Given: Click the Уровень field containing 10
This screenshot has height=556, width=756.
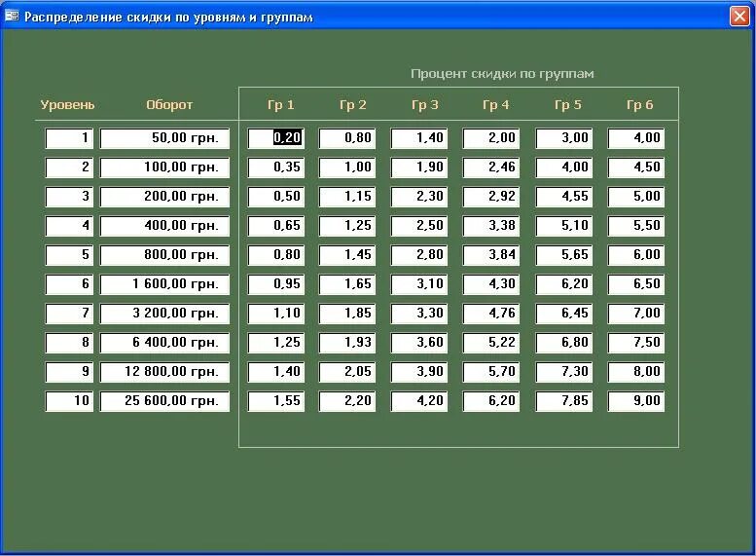Looking at the screenshot, I should pyautogui.click(x=69, y=401).
